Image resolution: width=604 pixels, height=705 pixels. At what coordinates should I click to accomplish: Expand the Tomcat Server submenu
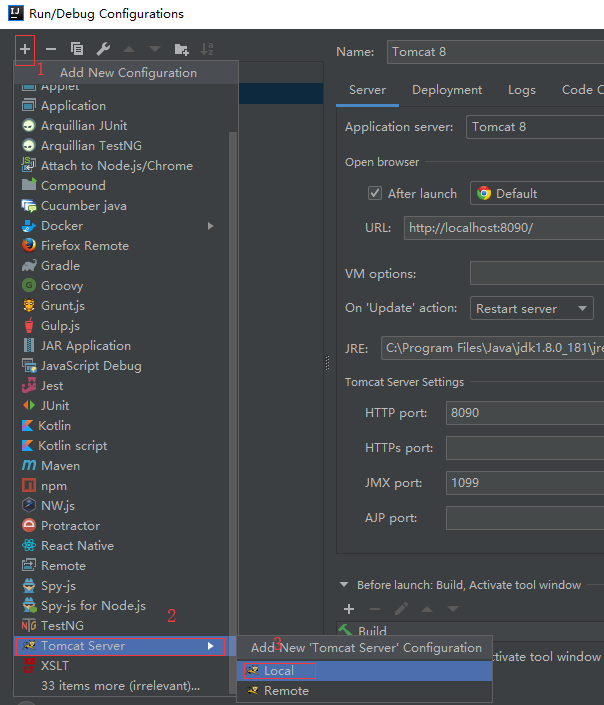click(125, 646)
